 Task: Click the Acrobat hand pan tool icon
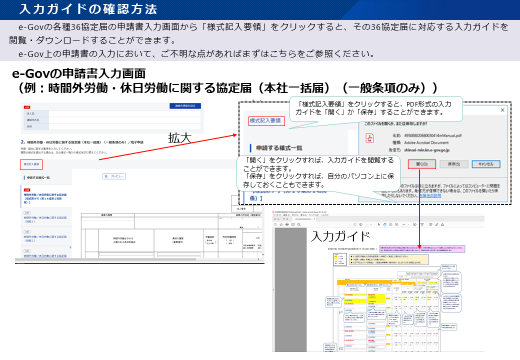coord(385,225)
